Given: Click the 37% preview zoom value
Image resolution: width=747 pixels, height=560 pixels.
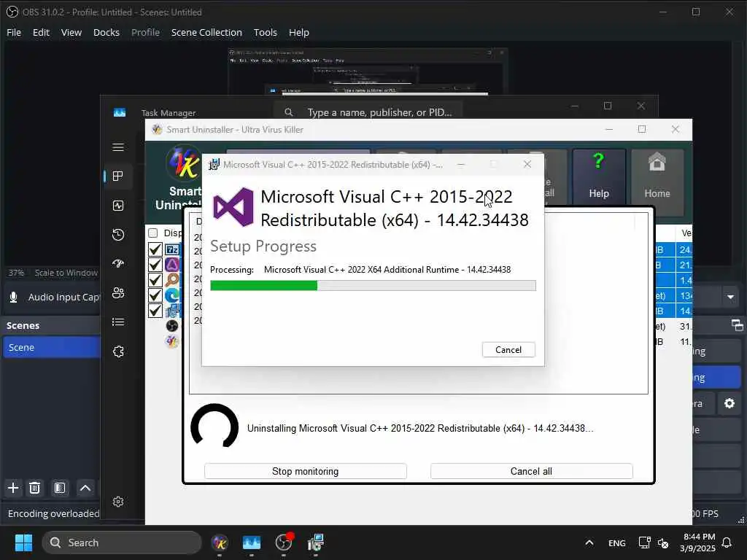Looking at the screenshot, I should point(16,273).
